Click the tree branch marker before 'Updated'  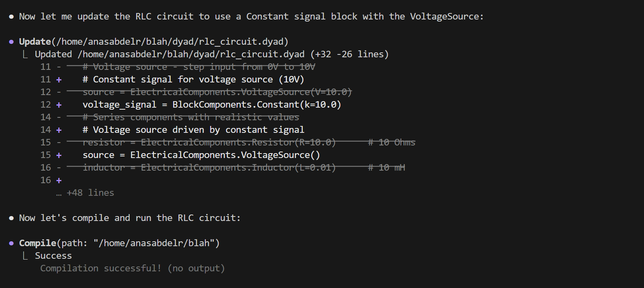(25, 54)
